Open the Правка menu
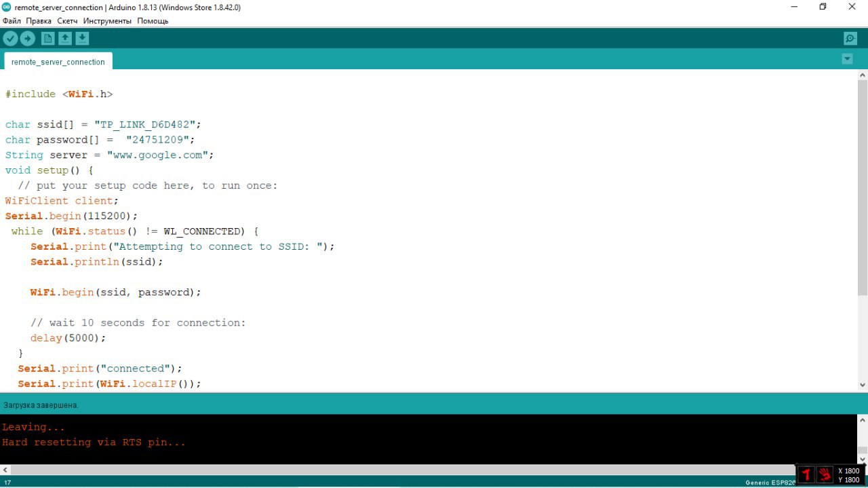Viewport: 868px width, 488px height. pyautogui.click(x=39, y=21)
